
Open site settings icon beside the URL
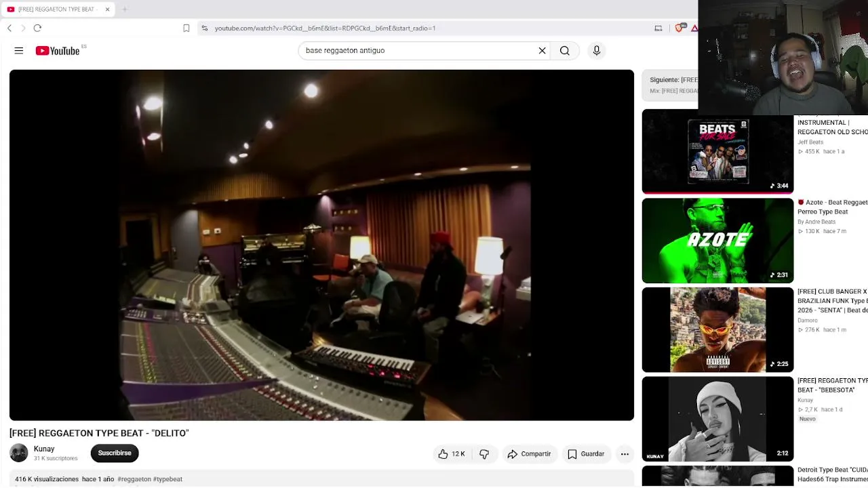coord(204,28)
